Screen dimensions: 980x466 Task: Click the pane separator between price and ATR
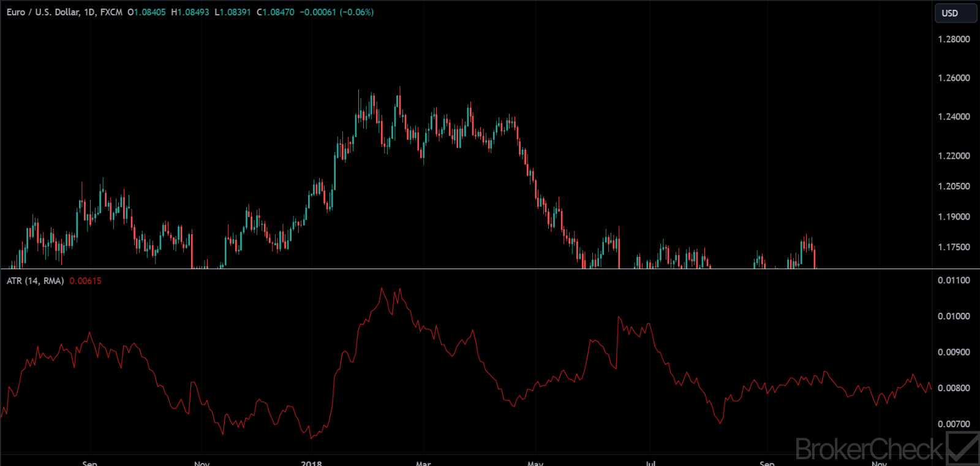pyautogui.click(x=490, y=269)
